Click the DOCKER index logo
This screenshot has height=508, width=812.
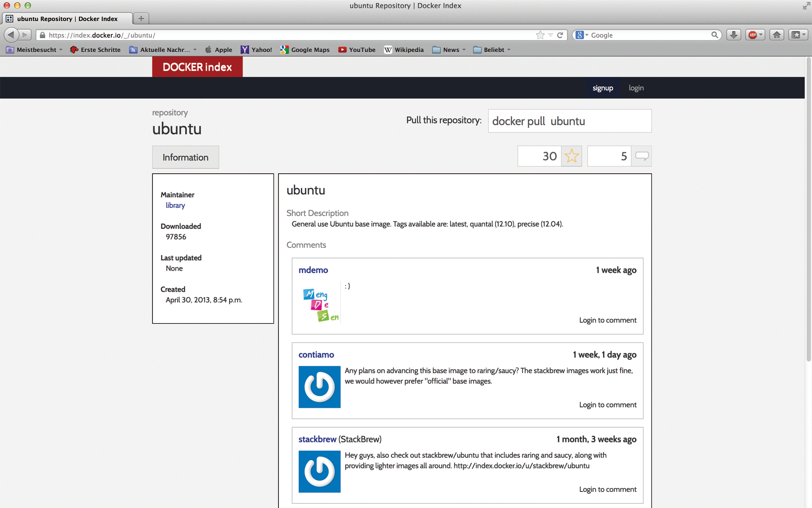pyautogui.click(x=197, y=67)
